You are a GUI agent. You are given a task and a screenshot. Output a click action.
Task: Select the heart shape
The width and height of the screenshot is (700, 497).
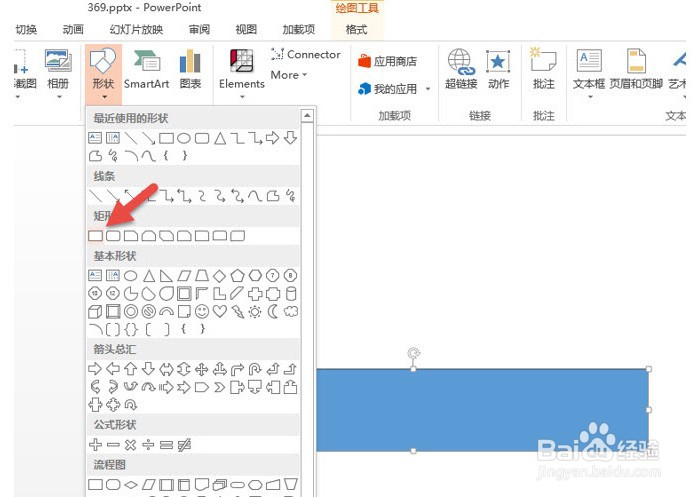[219, 311]
